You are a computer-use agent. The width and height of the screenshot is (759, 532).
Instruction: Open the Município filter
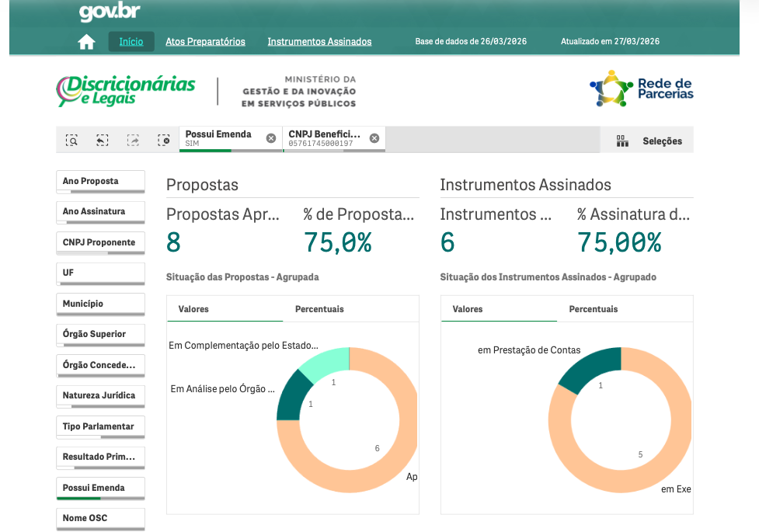pos(100,304)
